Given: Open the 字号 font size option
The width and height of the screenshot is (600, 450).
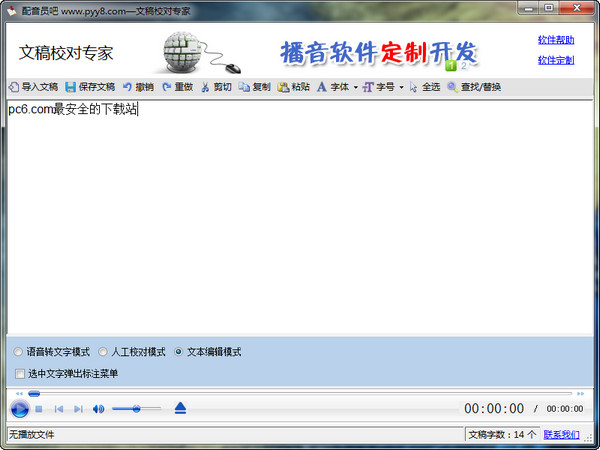Looking at the screenshot, I should pyautogui.click(x=379, y=87).
